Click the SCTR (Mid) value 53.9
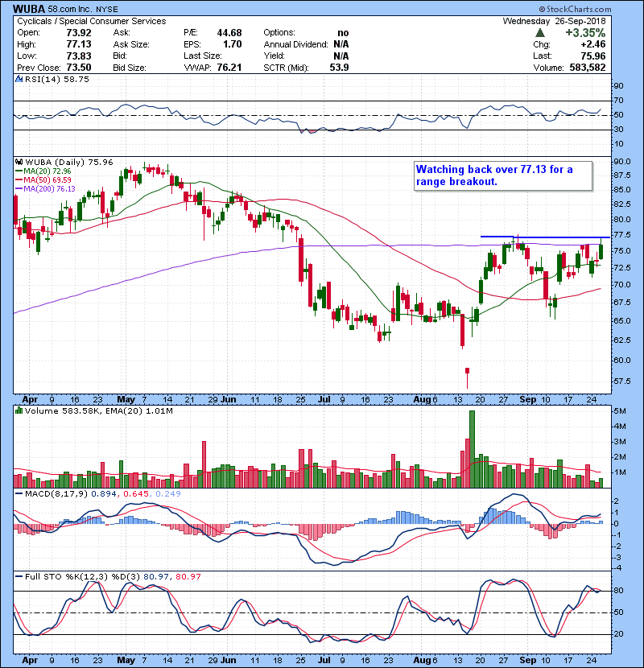The image size is (644, 668). [339, 68]
